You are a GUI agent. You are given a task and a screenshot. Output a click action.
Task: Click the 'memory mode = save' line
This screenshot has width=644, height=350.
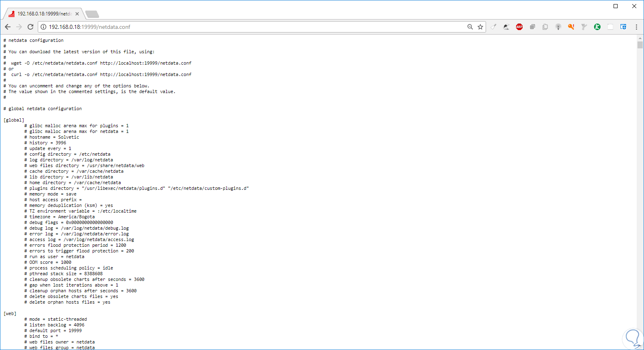pos(50,194)
